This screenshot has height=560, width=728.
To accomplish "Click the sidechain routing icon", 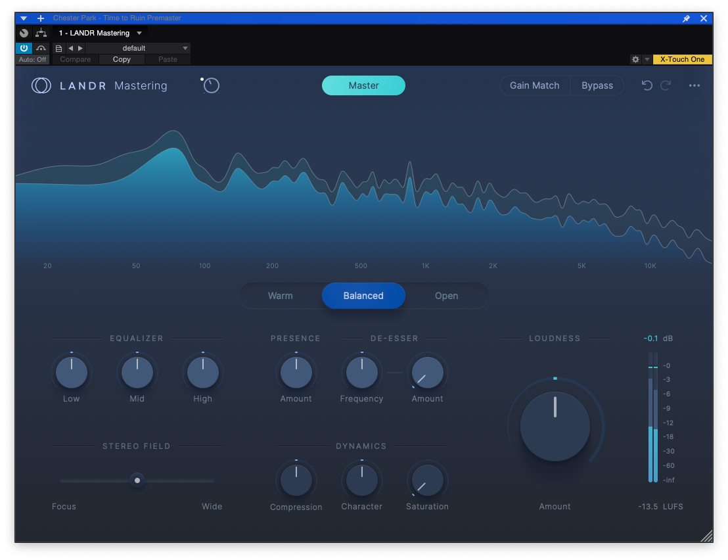I will tap(41, 33).
